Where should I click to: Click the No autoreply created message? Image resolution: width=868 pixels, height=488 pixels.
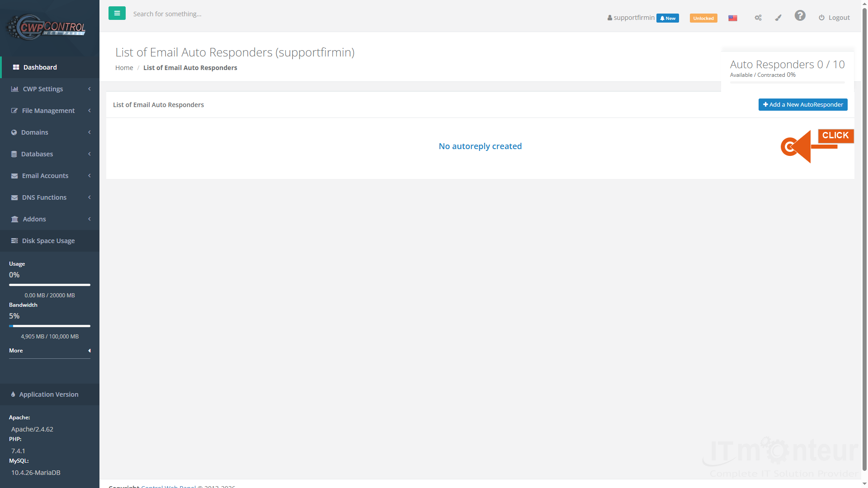(x=480, y=146)
